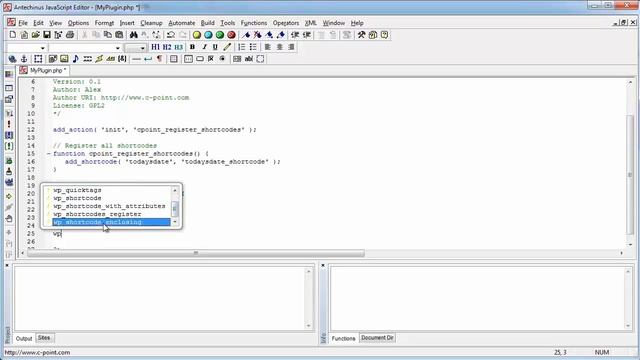Close the output panel with x
This screenshot has width=640, height=360.
pos(7,265)
